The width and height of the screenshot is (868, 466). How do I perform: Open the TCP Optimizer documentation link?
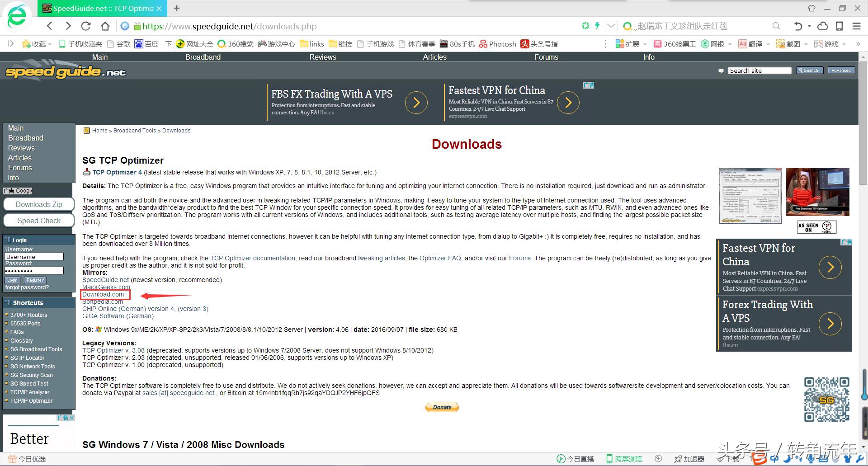[253, 258]
